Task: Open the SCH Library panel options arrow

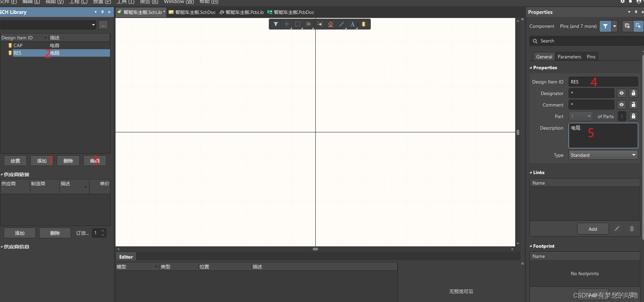Action: pos(95,12)
